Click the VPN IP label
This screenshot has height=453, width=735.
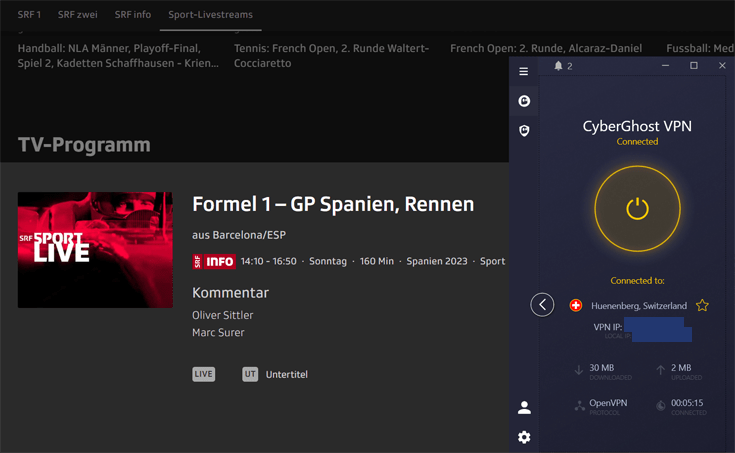(608, 327)
